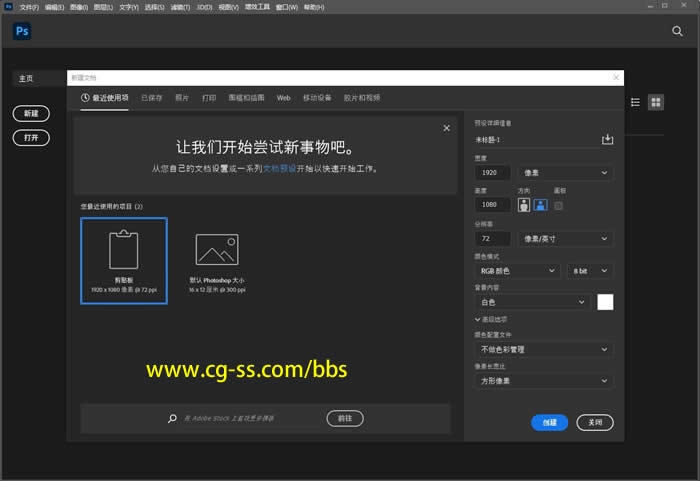This screenshot has width=700, height=481.
Task: Click the Photoshop Ps home logo
Action: click(x=22, y=32)
